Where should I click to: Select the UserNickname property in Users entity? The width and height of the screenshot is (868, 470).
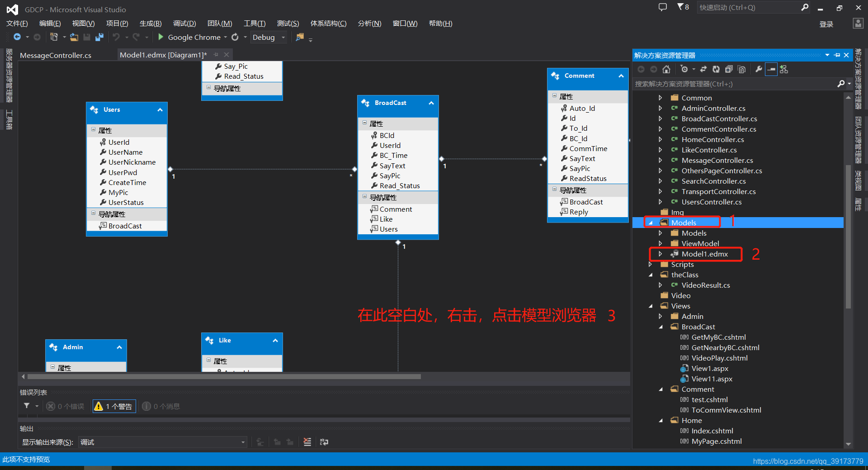coord(132,162)
